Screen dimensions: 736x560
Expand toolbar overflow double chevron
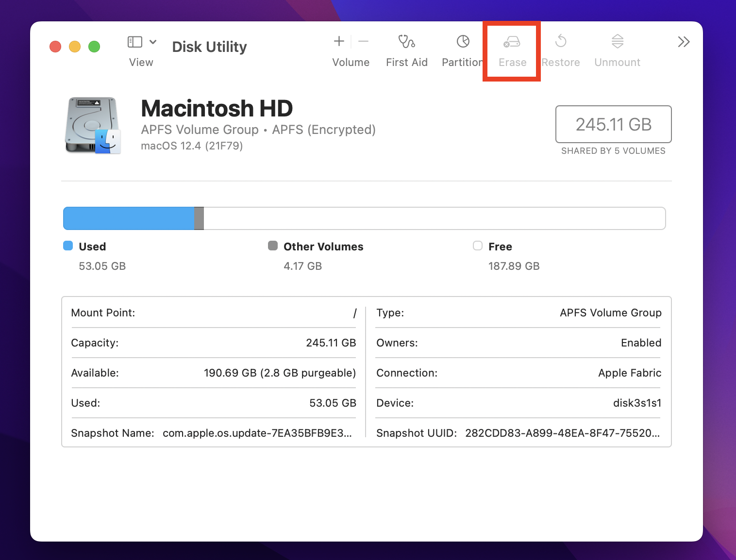(684, 42)
